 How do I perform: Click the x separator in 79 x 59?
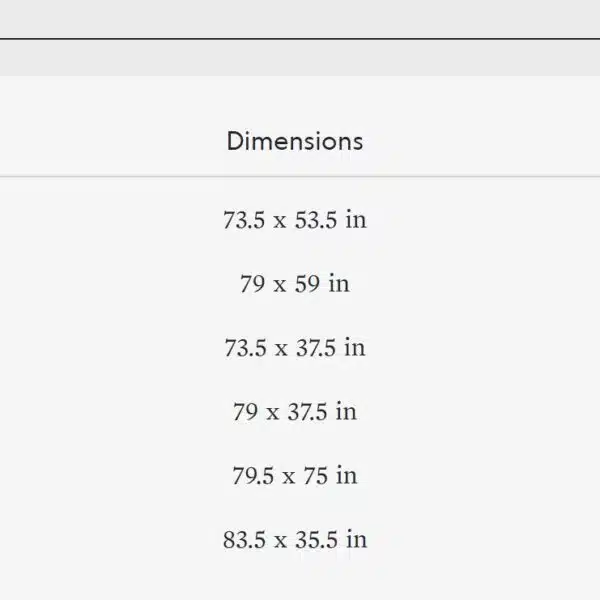pos(280,285)
